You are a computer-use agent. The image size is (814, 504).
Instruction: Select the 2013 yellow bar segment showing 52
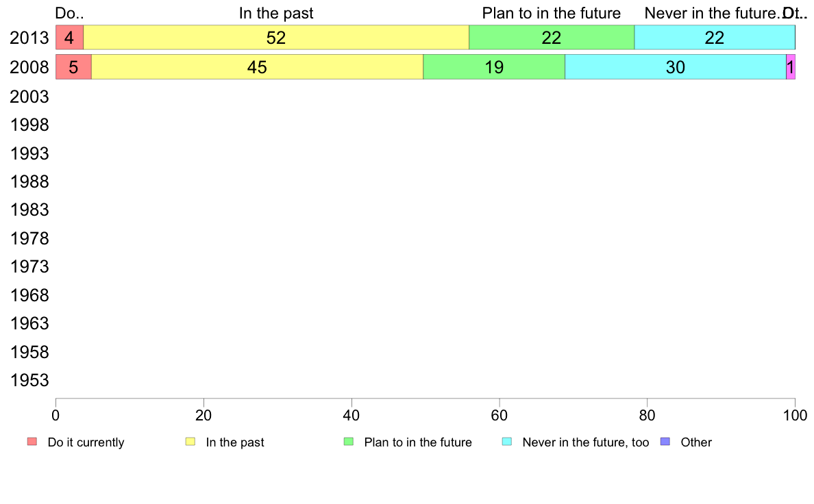pos(276,38)
